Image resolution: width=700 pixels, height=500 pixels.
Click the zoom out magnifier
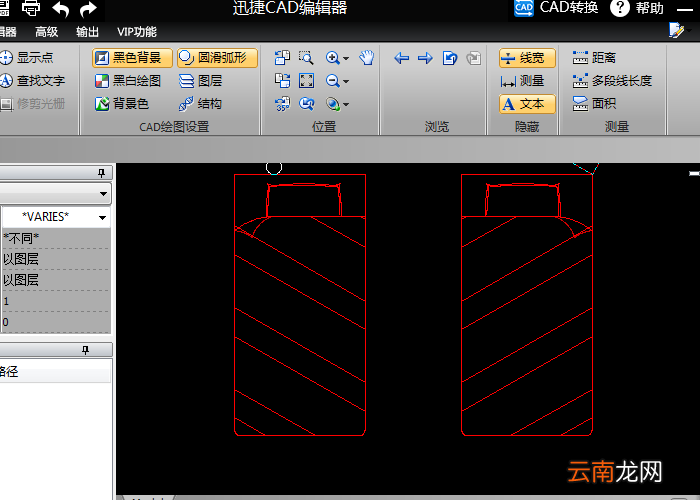pyautogui.click(x=332, y=81)
